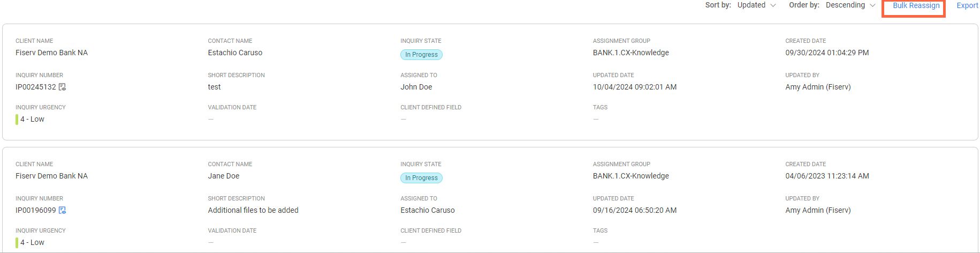Click the Sort by chevron arrow
The width and height of the screenshot is (980, 253).
point(773,5)
